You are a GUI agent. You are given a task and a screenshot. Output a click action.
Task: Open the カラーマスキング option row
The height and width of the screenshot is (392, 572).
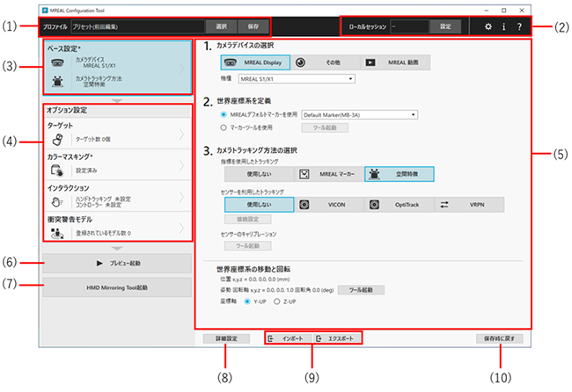pyautogui.click(x=117, y=165)
